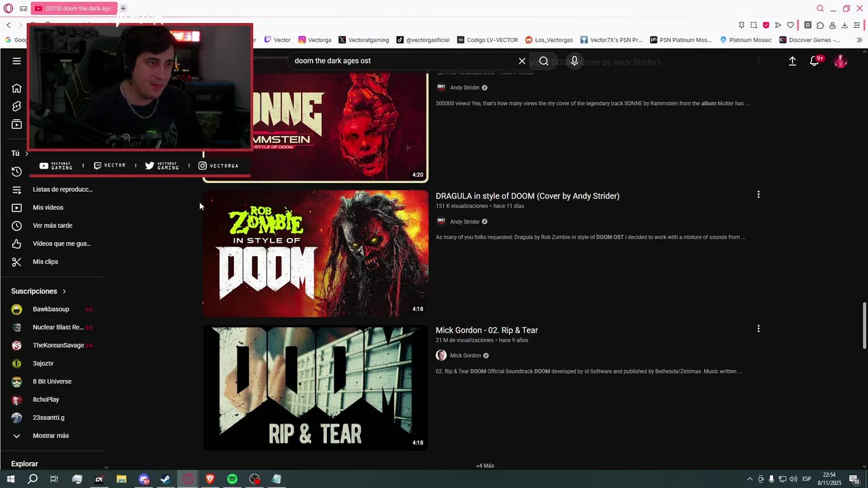Open Nuclear Blast Records subscription

coord(58,327)
